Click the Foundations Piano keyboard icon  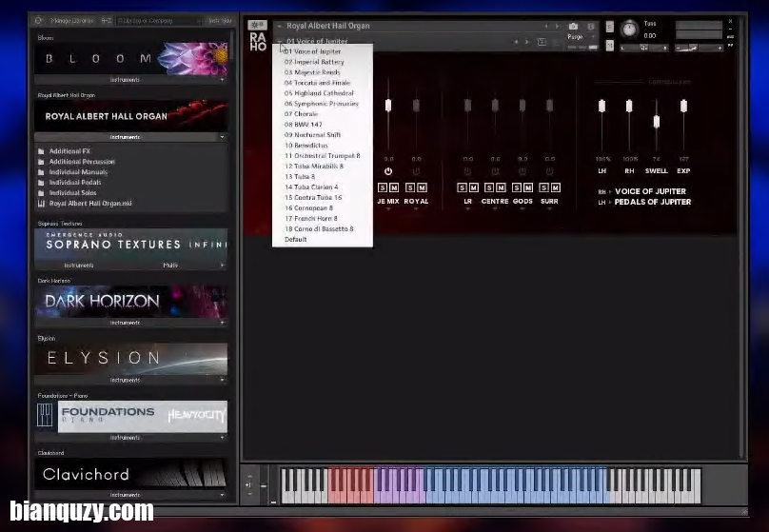pos(45,415)
